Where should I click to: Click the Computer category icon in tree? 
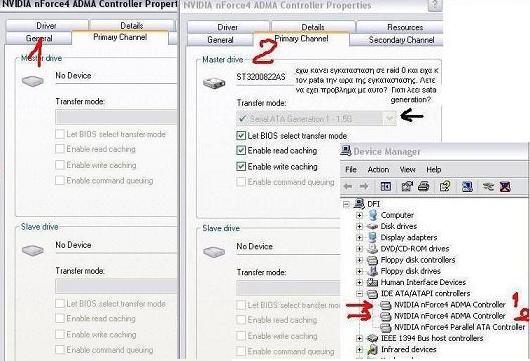click(x=372, y=215)
